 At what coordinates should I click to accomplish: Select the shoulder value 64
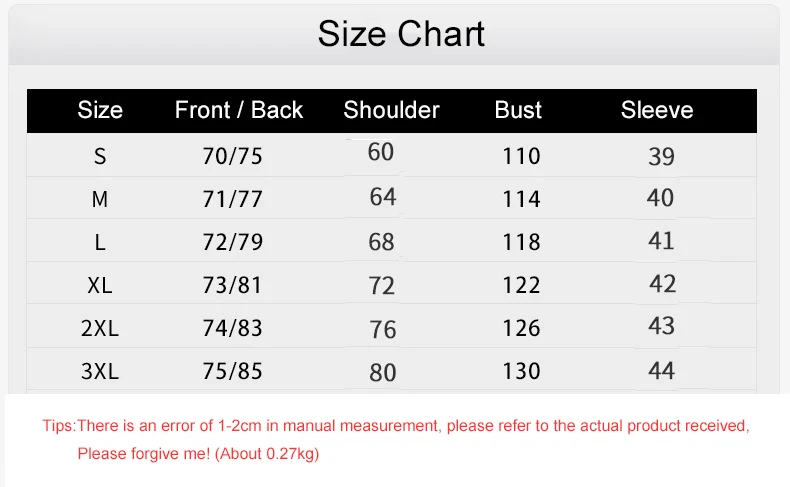coord(383,196)
